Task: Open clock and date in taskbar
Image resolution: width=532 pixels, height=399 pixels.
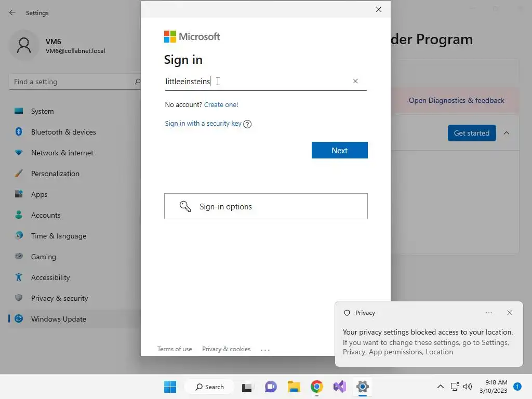Action: click(494, 387)
